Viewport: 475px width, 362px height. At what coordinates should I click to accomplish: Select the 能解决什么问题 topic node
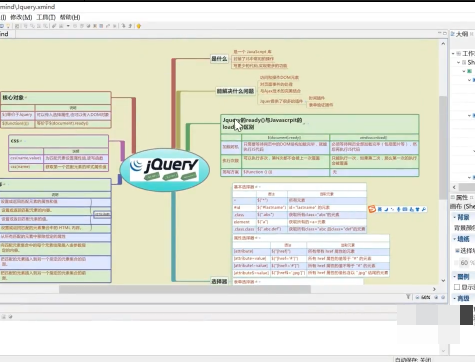pos(235,91)
